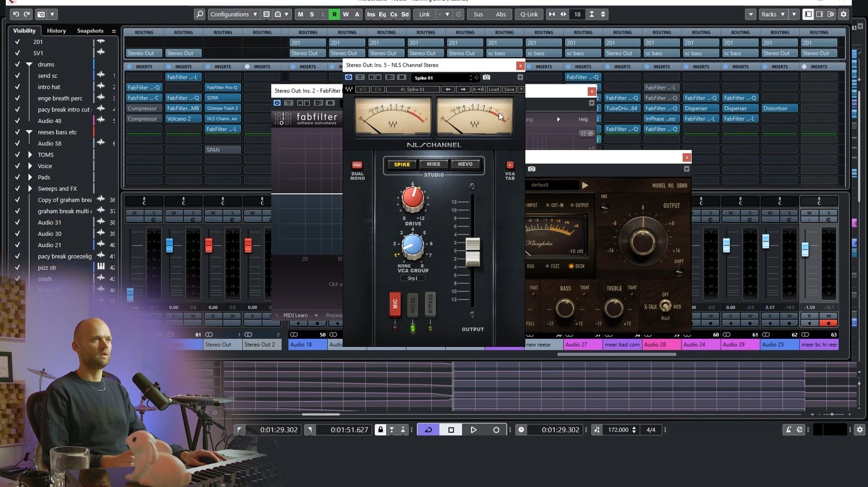
Task: Expand the Sweeps and FX folder
Action: pos(30,189)
